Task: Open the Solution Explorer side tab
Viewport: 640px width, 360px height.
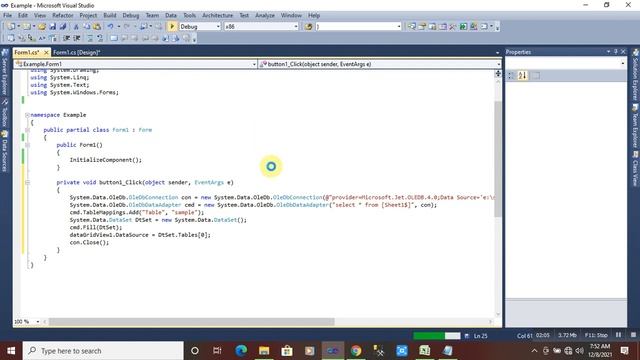Action: [635, 76]
